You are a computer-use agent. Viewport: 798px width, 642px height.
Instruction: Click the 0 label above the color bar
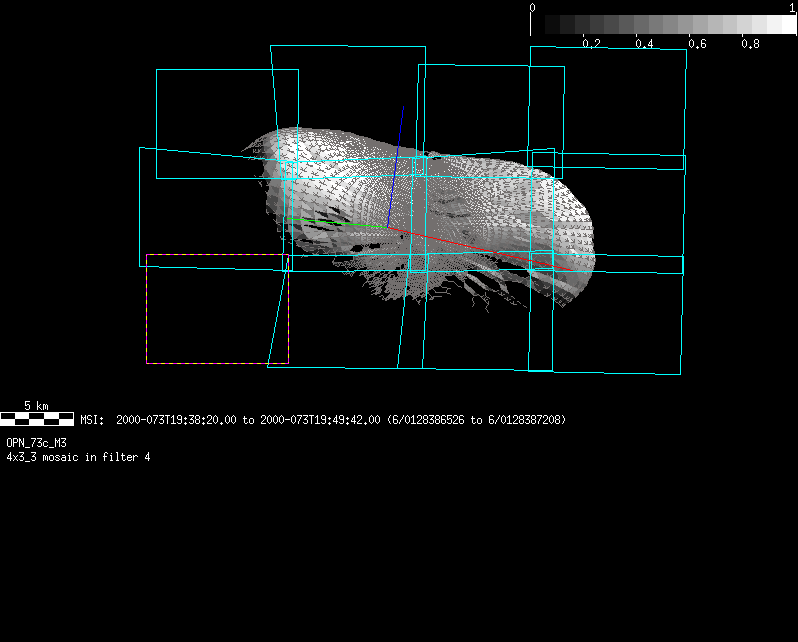pos(532,8)
